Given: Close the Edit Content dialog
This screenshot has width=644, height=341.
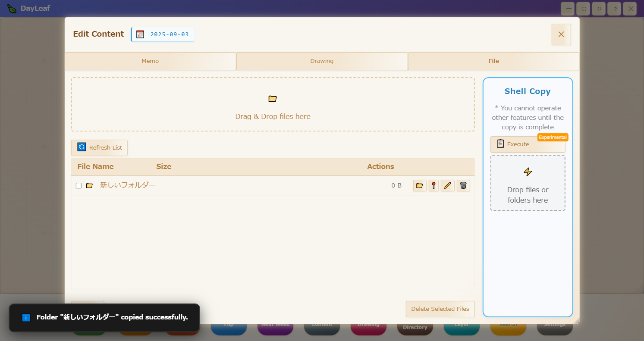Looking at the screenshot, I should [x=561, y=34].
